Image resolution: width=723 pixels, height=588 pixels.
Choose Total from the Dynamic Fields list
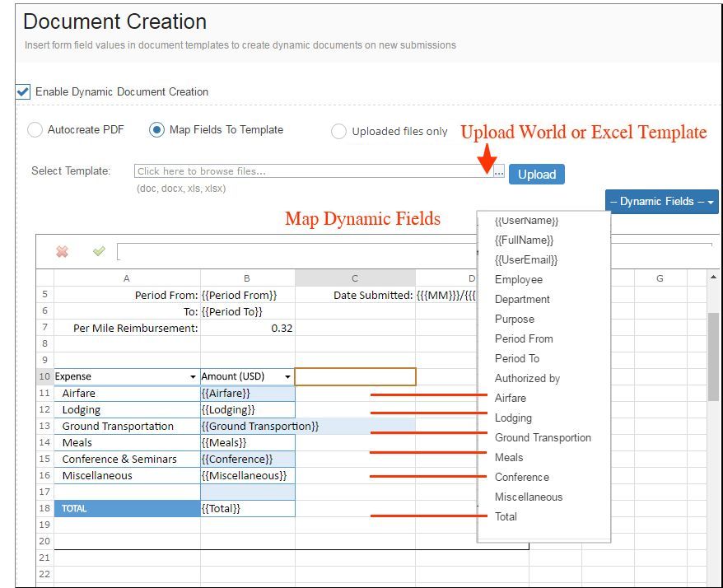click(x=505, y=516)
